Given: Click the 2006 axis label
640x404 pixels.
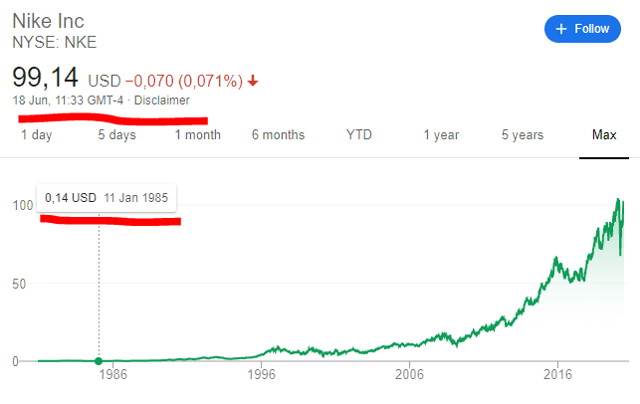Looking at the screenshot, I should coord(409,374).
